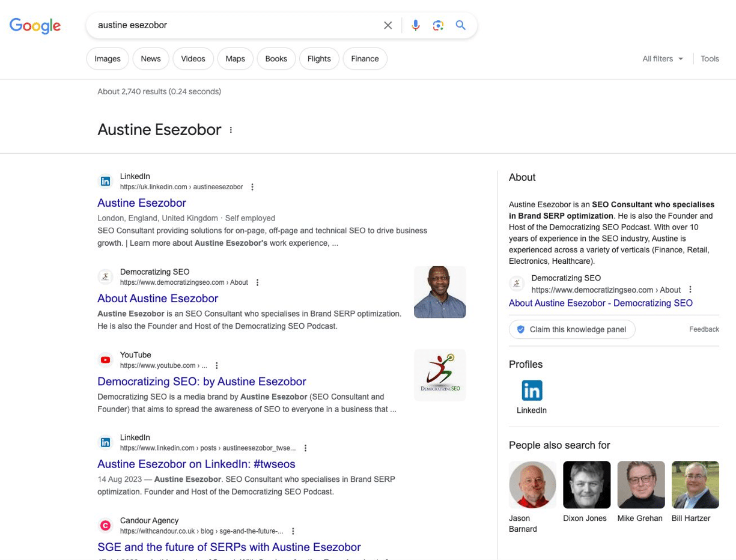This screenshot has height=560, width=736.
Task: Open About Austine Esezobor - Democratizing SEO link
Action: click(601, 303)
